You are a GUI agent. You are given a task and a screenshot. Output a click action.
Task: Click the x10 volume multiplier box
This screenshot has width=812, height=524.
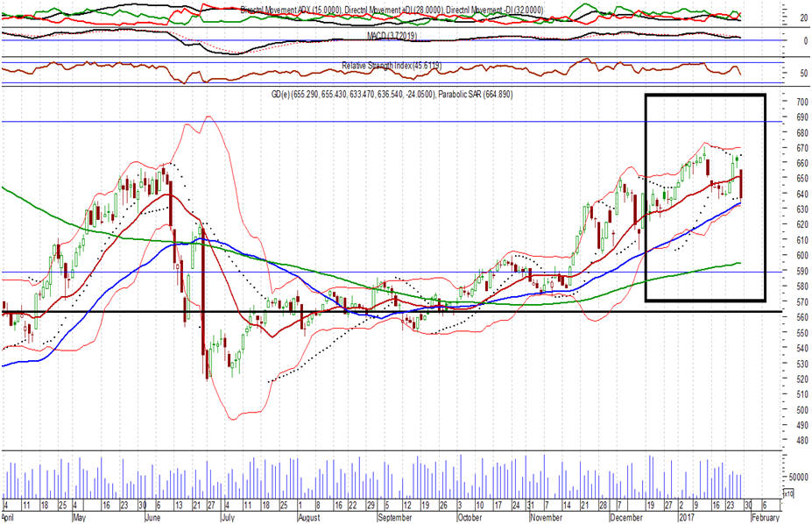point(788,493)
